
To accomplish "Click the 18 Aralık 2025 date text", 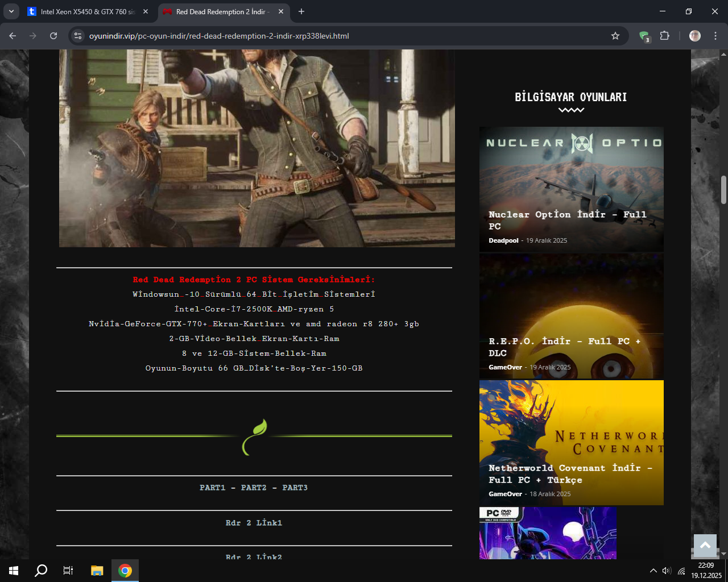I will click(550, 494).
